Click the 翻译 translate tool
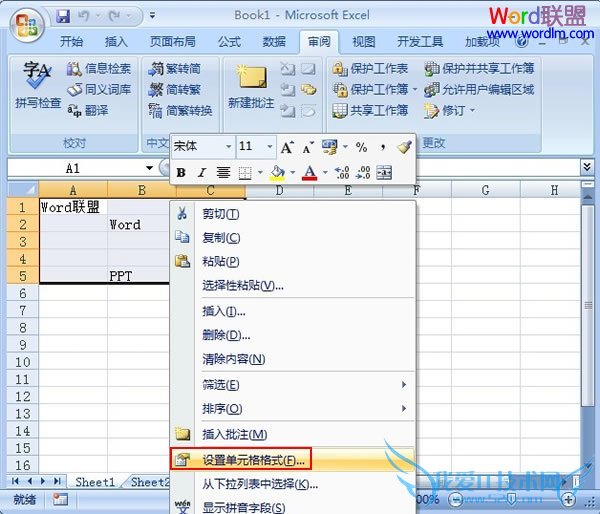600x514 pixels. click(88, 111)
